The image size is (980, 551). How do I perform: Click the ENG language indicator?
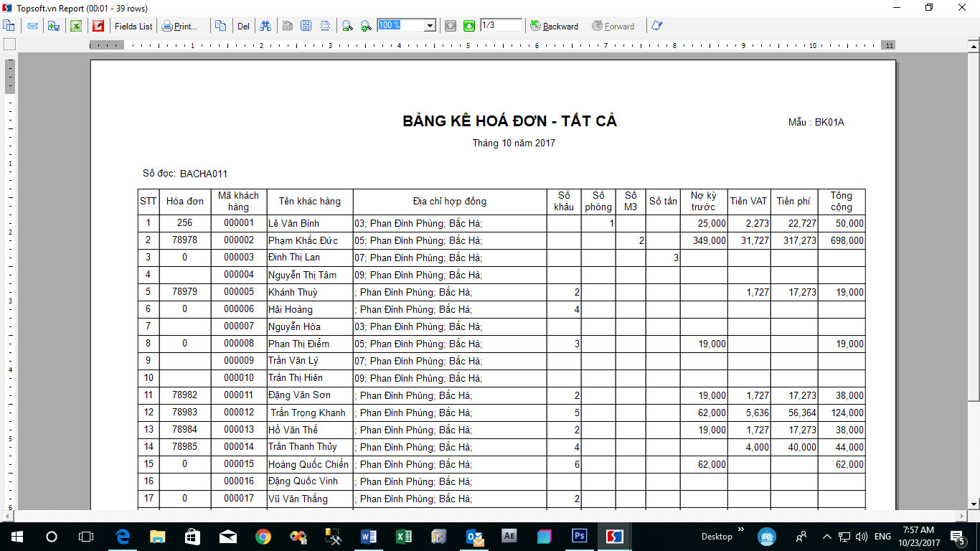(882, 537)
